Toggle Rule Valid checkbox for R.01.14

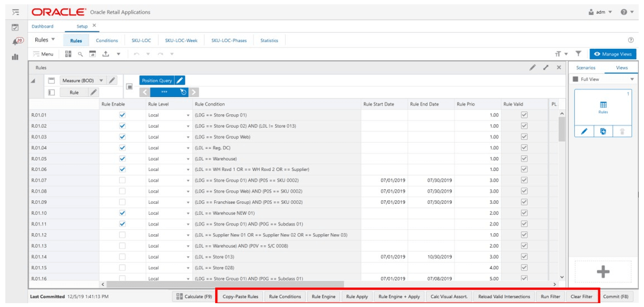coord(524,257)
